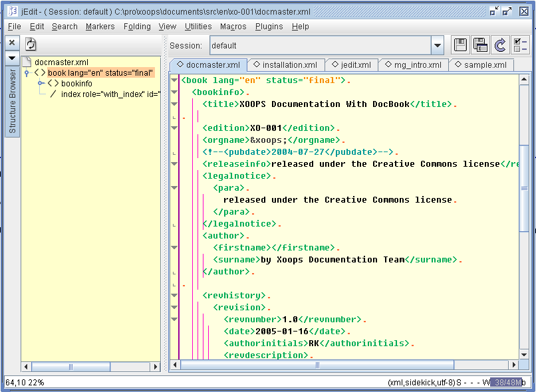Click the (xml,sidekick,utf-8) mode status text
The width and height of the screenshot is (536, 392).
click(x=422, y=383)
